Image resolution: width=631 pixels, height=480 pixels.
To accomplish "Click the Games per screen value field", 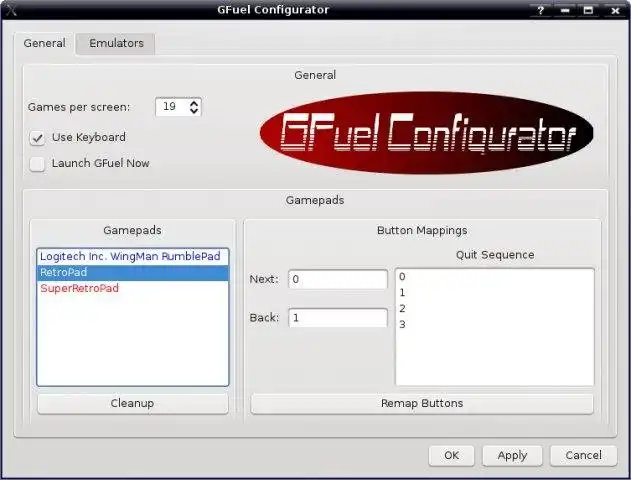I will [171, 107].
